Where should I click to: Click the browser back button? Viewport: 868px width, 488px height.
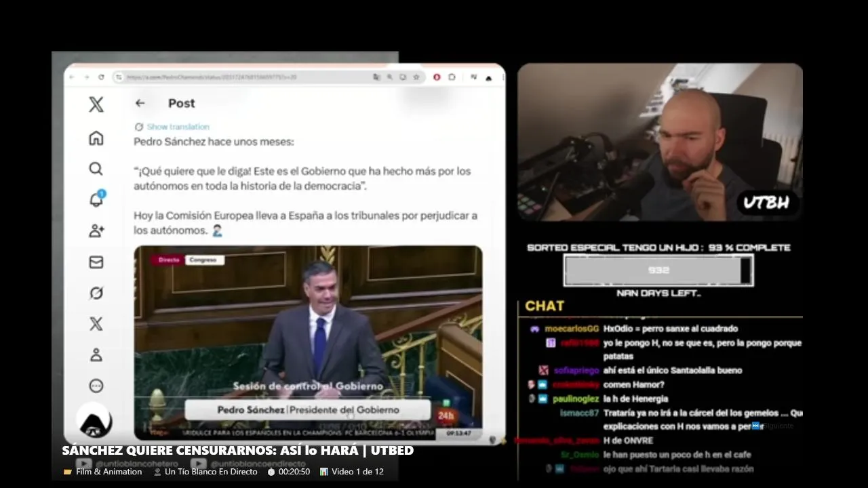click(71, 77)
